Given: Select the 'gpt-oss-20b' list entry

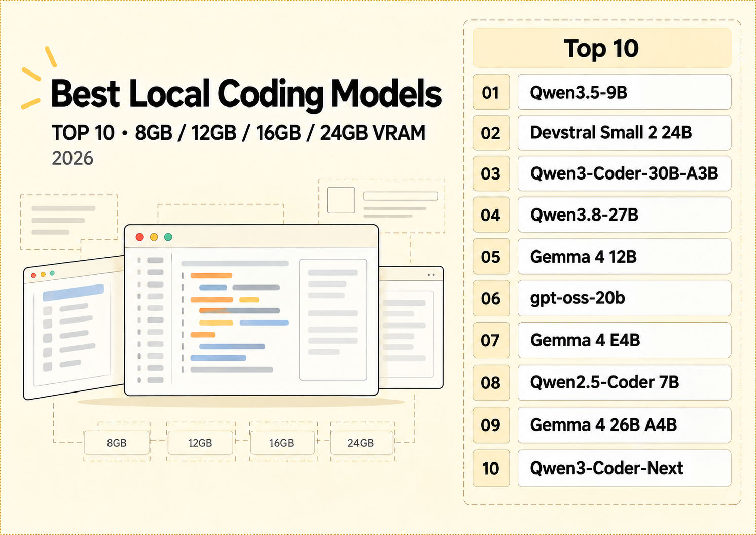Looking at the screenshot, I should pos(624,298).
